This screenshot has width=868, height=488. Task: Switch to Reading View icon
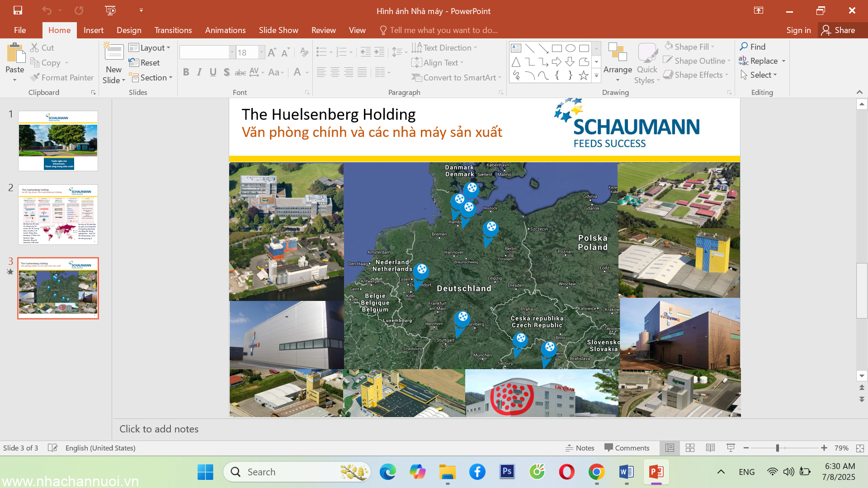(710, 448)
